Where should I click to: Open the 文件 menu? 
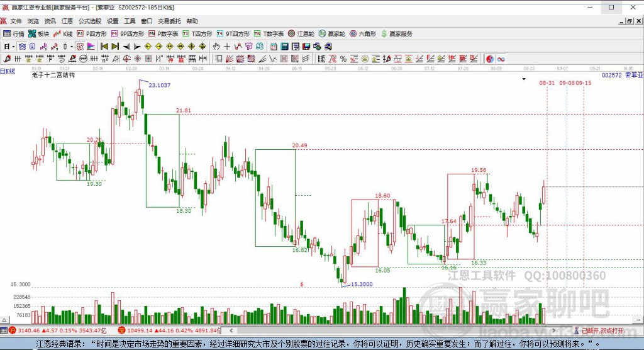click(16, 21)
